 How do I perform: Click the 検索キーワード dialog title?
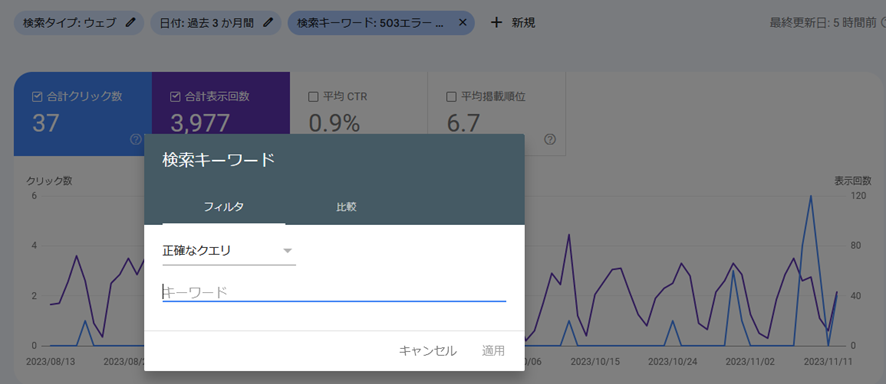pos(218,160)
